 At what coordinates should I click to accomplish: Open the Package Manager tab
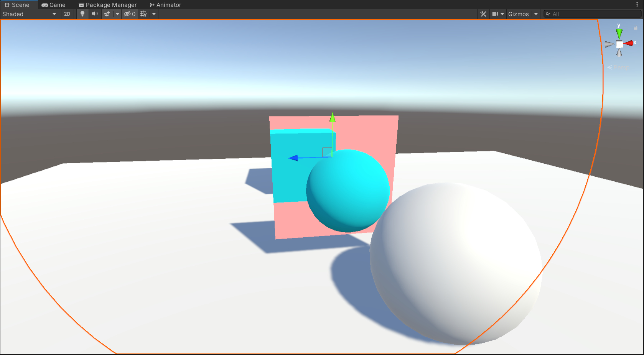(108, 5)
